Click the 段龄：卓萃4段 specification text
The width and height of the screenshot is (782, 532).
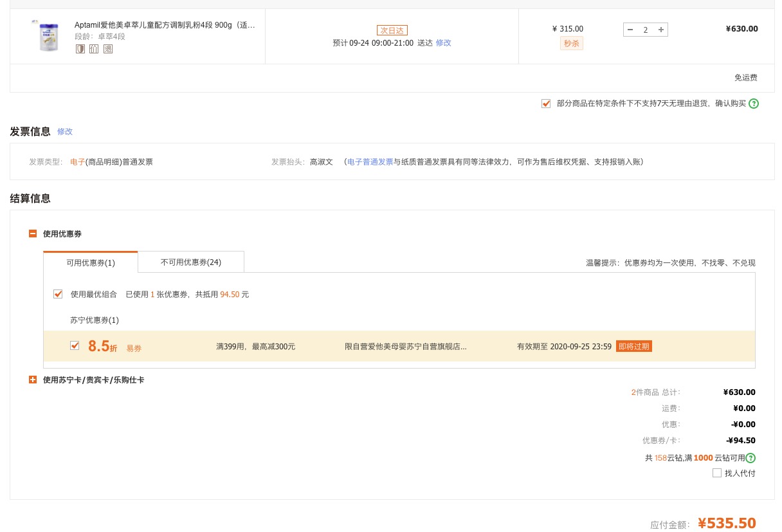click(x=100, y=37)
